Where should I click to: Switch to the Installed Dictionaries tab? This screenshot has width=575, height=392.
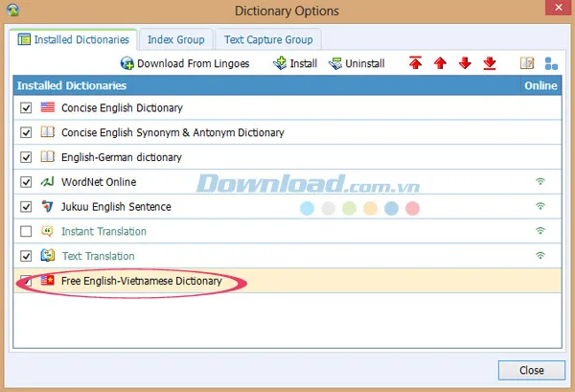point(74,39)
